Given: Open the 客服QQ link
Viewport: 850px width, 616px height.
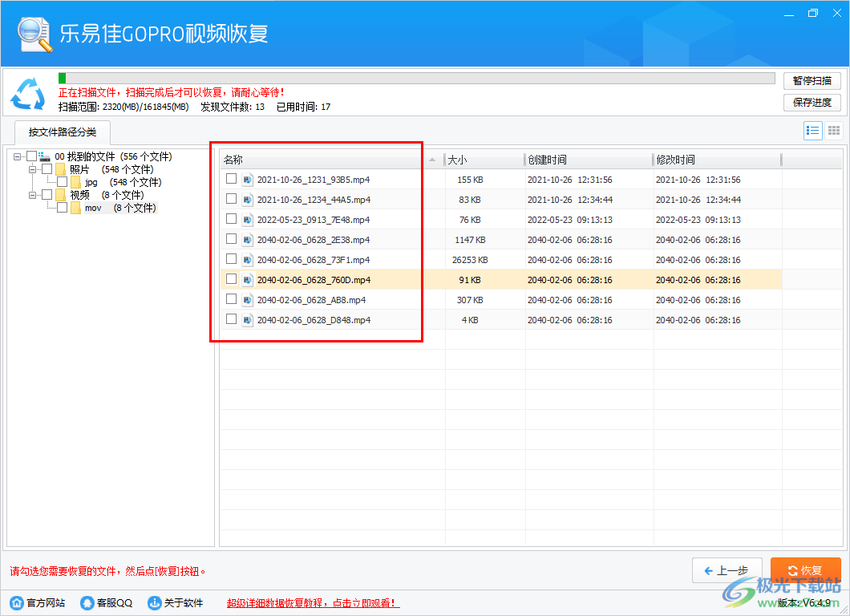Looking at the screenshot, I should click(115, 602).
